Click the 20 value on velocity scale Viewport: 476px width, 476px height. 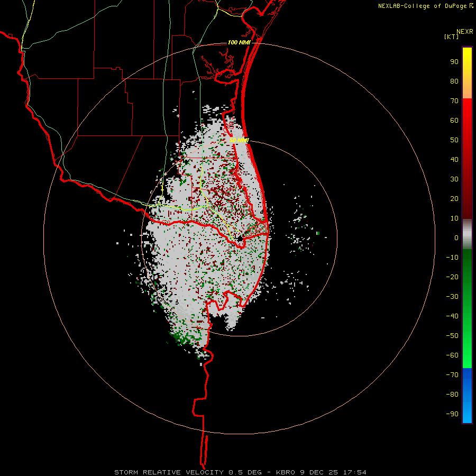coord(454,199)
